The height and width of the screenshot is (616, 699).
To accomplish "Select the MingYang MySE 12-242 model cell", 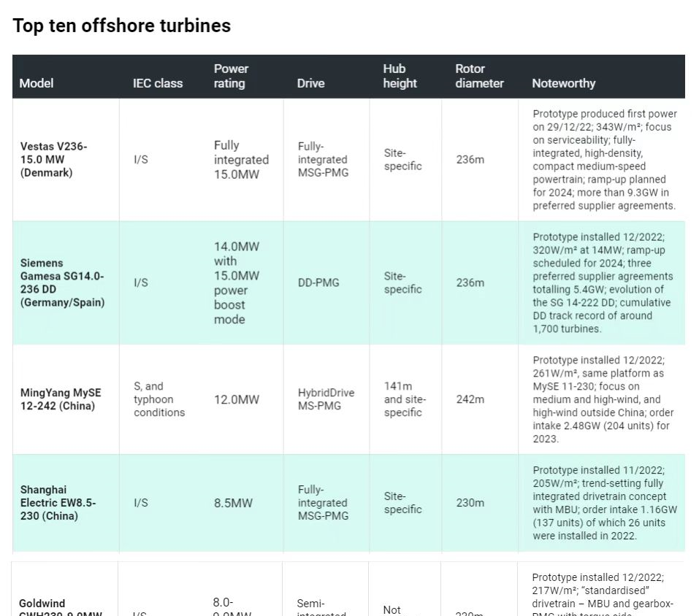I will (61, 399).
